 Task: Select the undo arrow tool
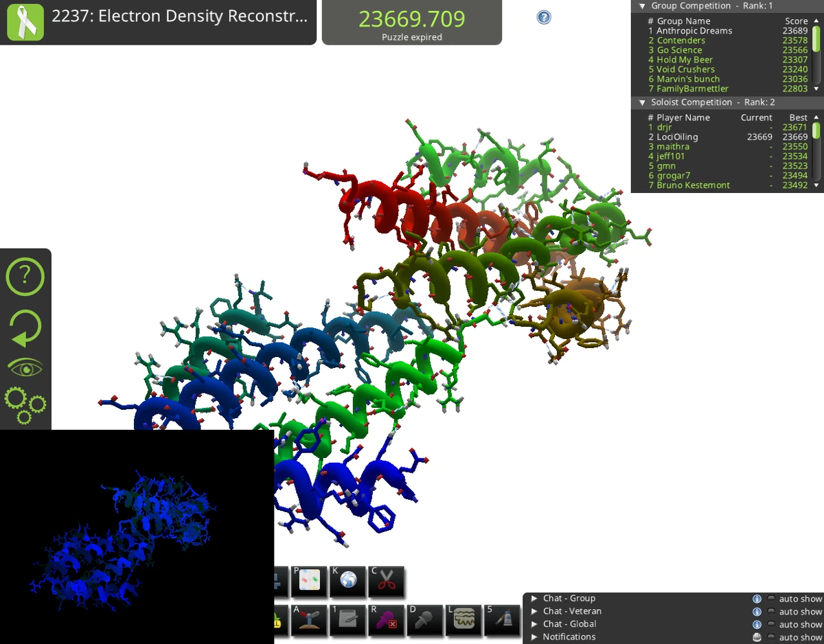(25, 327)
